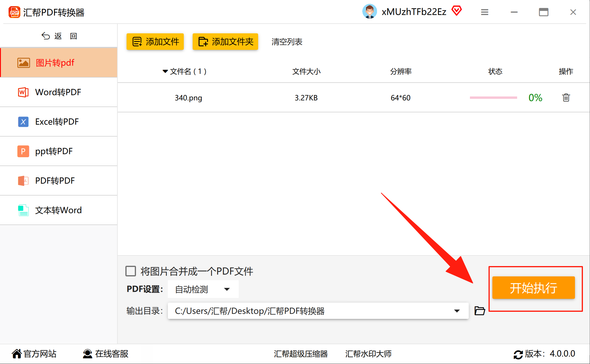Click the 340.png conversion progress bar

(x=493, y=98)
